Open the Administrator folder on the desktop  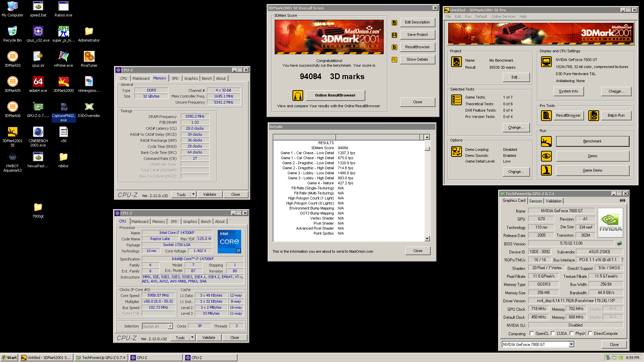(x=89, y=34)
